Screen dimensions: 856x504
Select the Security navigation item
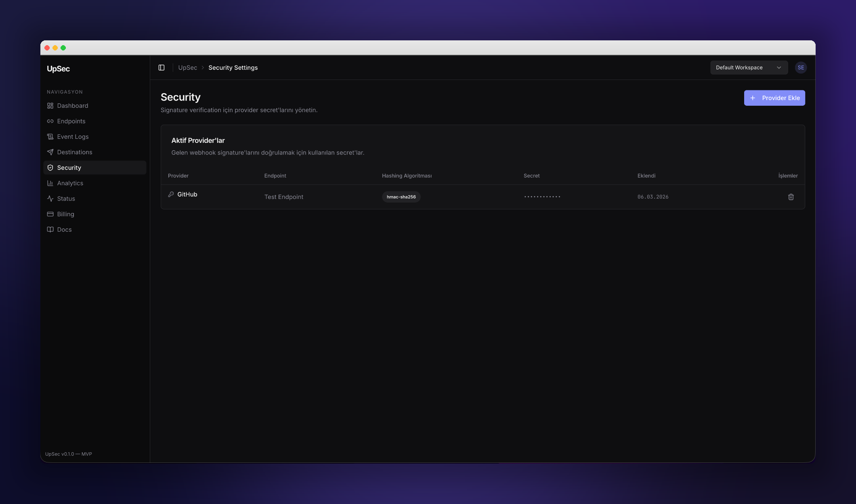click(69, 168)
